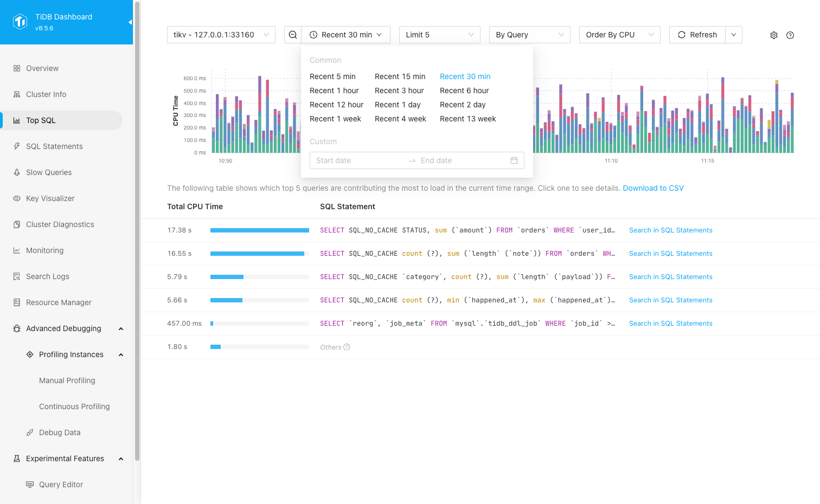820x504 pixels.
Task: Click the calendar icon in date range field
Action: (x=514, y=160)
